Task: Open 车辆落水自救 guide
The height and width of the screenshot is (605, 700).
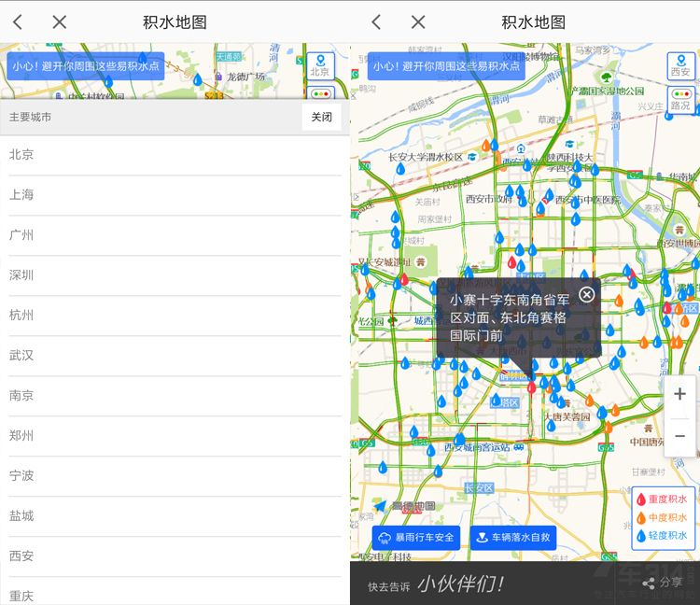Action: pyautogui.click(x=513, y=538)
